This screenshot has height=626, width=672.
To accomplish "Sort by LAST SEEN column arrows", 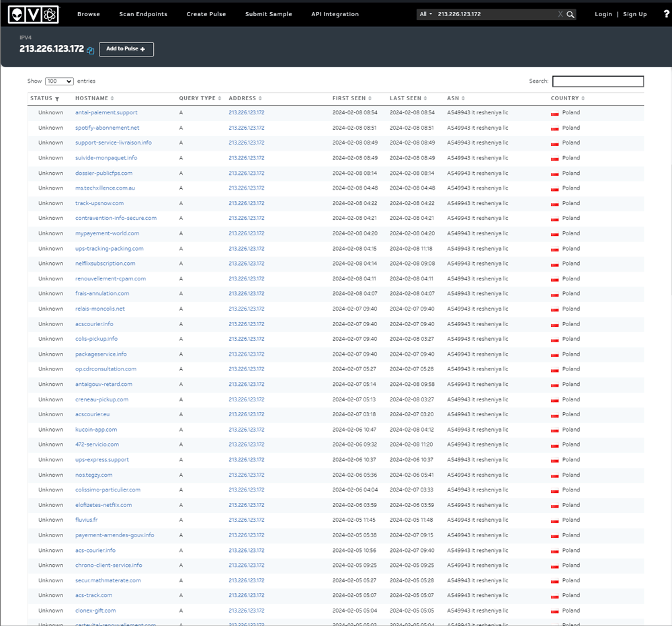I will coord(425,98).
